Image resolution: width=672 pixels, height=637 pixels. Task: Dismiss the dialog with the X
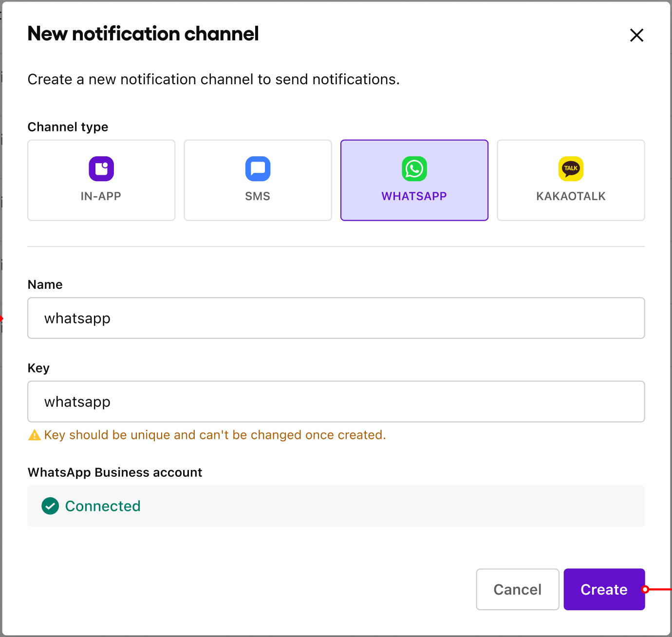(637, 35)
